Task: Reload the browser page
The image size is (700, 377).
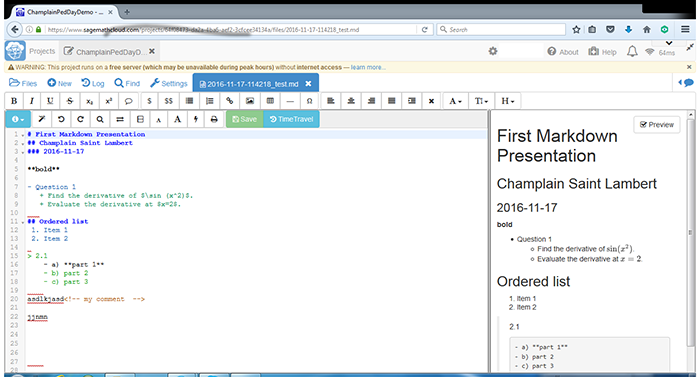Action: [x=425, y=29]
